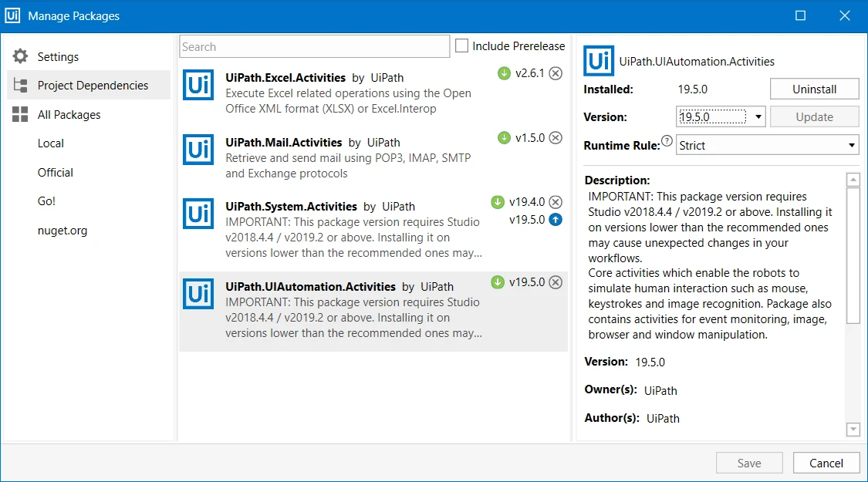
Task: Open the Runtime Rule Strict dropdown
Action: (851, 146)
